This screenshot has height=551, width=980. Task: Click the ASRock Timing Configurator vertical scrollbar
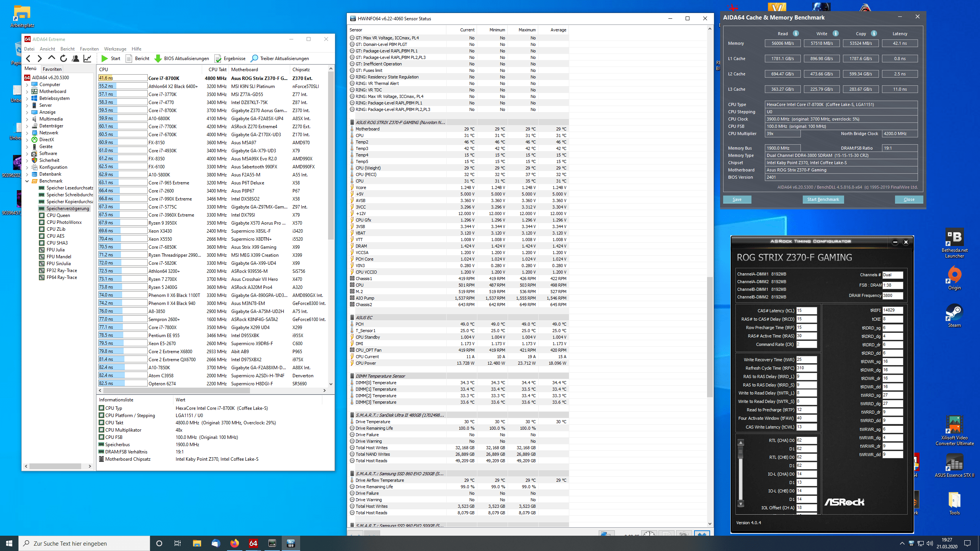[x=741, y=473]
